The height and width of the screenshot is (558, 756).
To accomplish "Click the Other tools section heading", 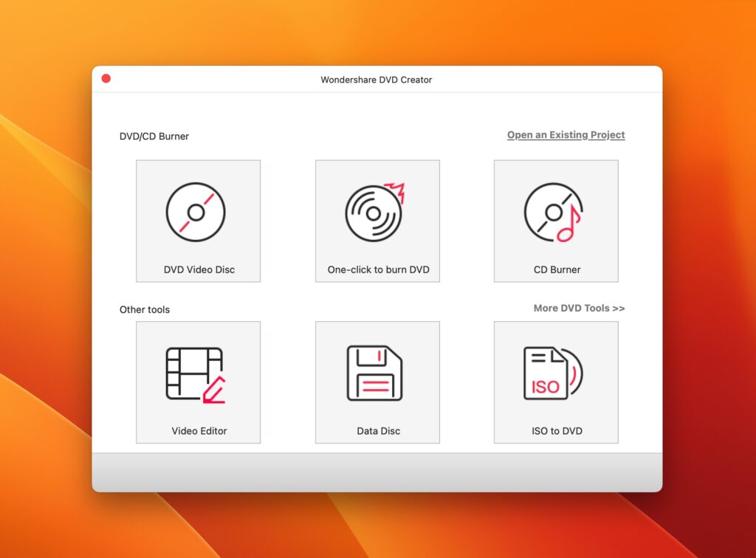I will [145, 309].
